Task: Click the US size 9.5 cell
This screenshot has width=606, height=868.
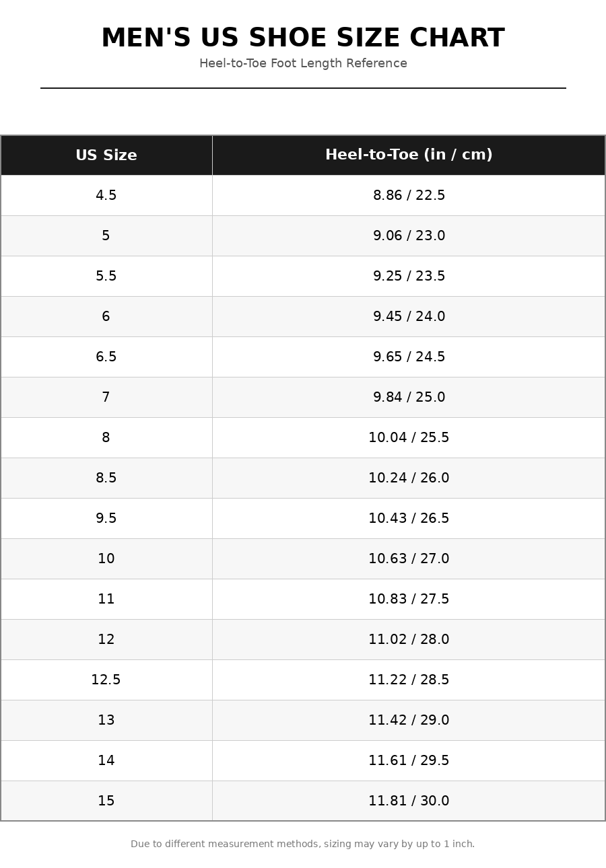Action: (x=106, y=519)
